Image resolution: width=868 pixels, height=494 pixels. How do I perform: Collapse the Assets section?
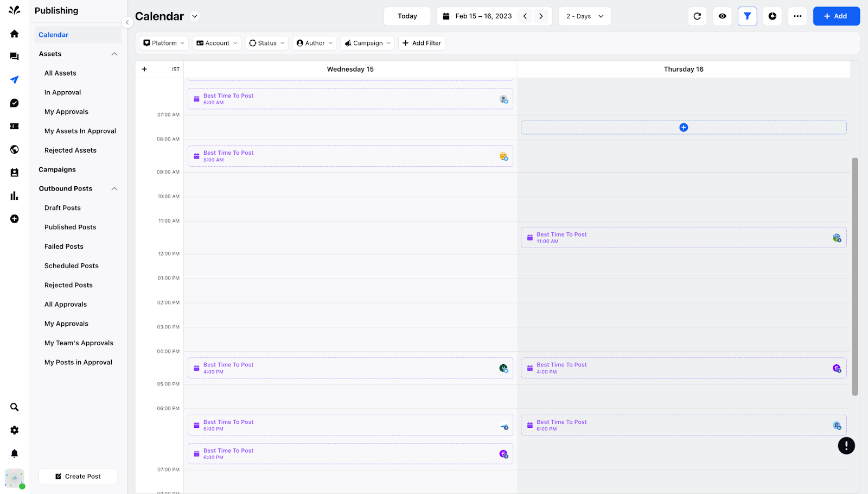pyautogui.click(x=114, y=54)
